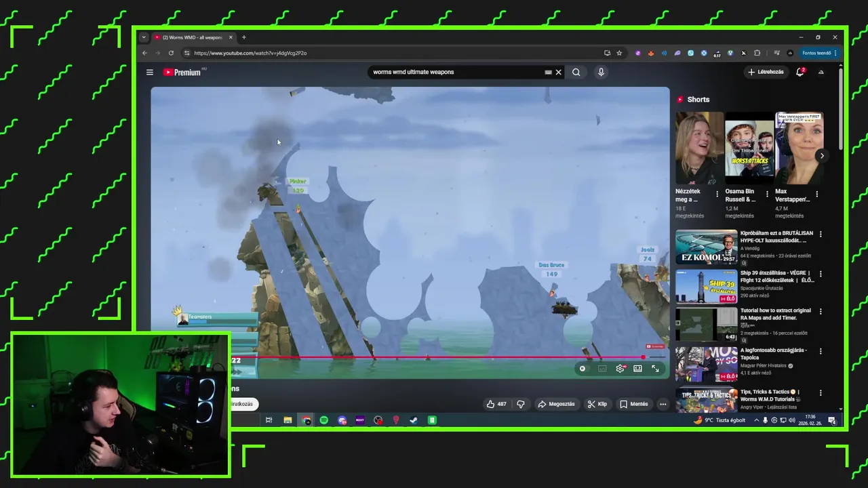The image size is (868, 488).
Task: Open Spotify from the taskbar
Action: point(324,420)
